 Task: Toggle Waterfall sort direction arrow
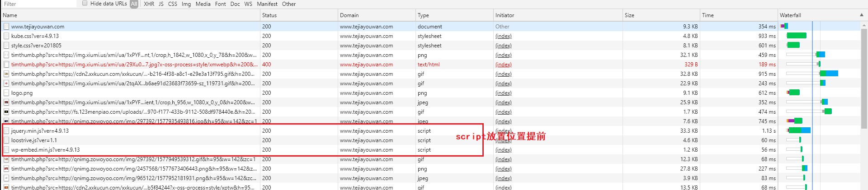861,15
